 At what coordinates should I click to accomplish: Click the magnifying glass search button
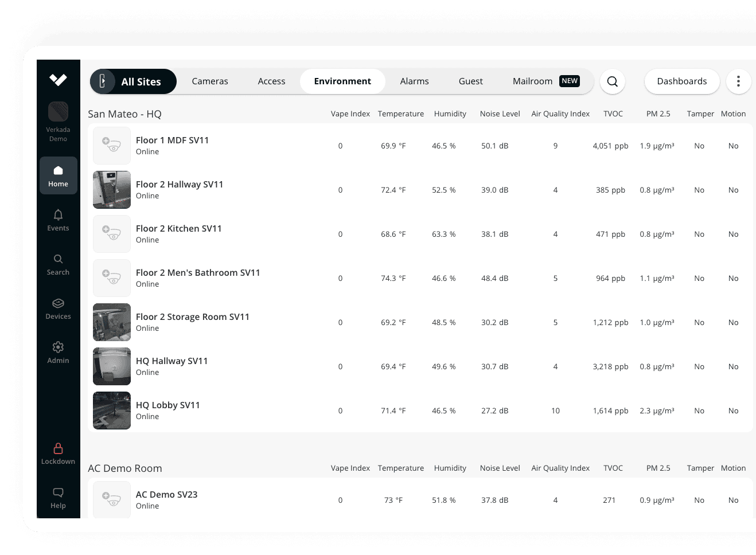[612, 81]
